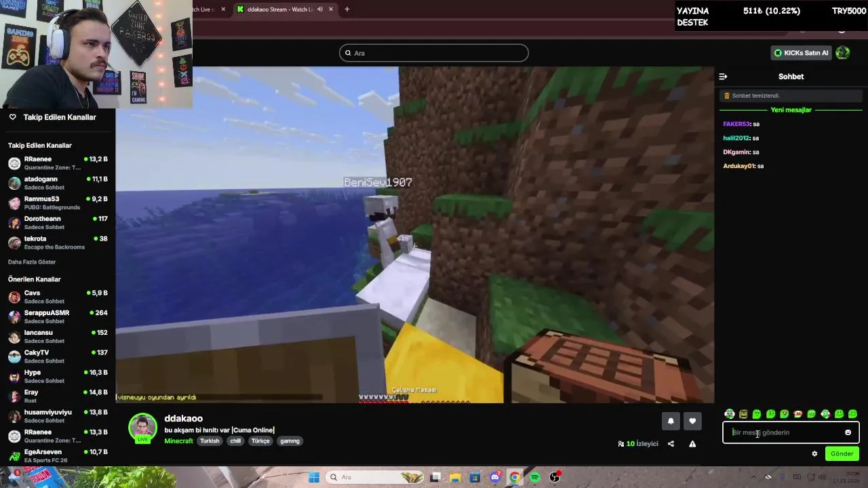Click ddakaoo streamer avatar
This screenshot has height=488, width=868.
click(x=142, y=428)
